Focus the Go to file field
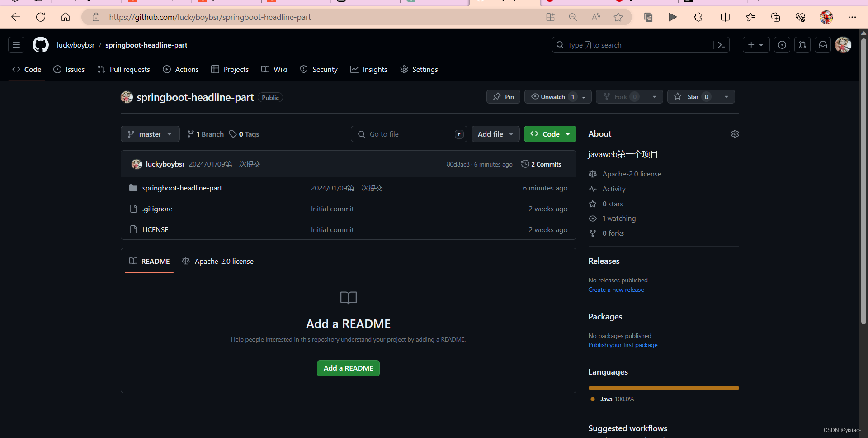This screenshot has height=438, width=868. tap(409, 134)
